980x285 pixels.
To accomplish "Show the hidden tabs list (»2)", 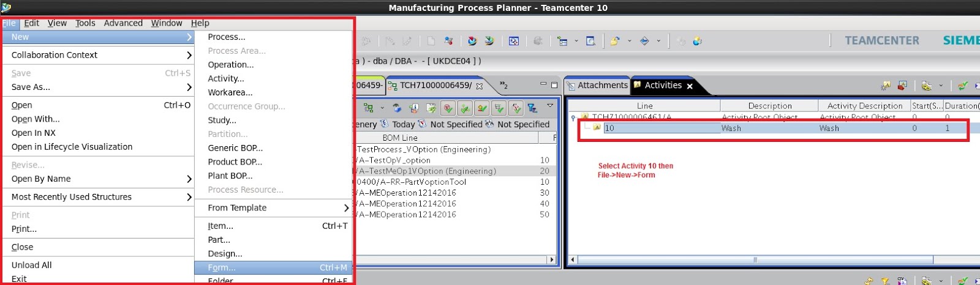I will [x=503, y=86].
